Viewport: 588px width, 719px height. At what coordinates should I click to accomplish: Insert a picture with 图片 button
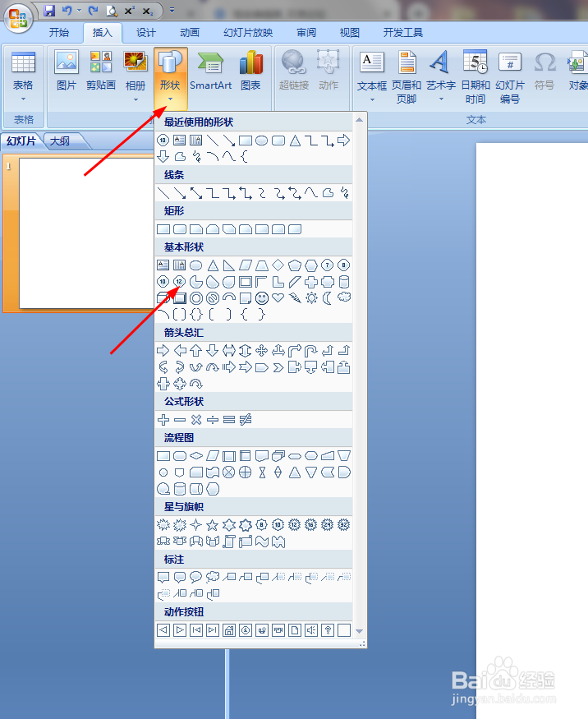click(x=67, y=70)
